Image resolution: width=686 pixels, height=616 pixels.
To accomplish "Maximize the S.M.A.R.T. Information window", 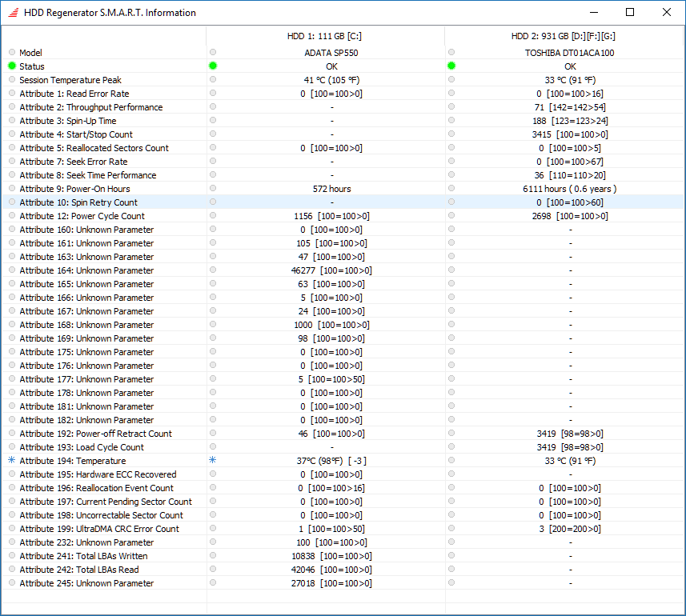I will click(630, 12).
